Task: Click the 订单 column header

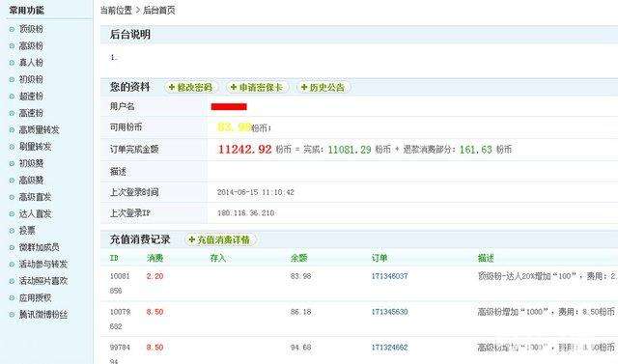Action: pyautogui.click(x=379, y=258)
